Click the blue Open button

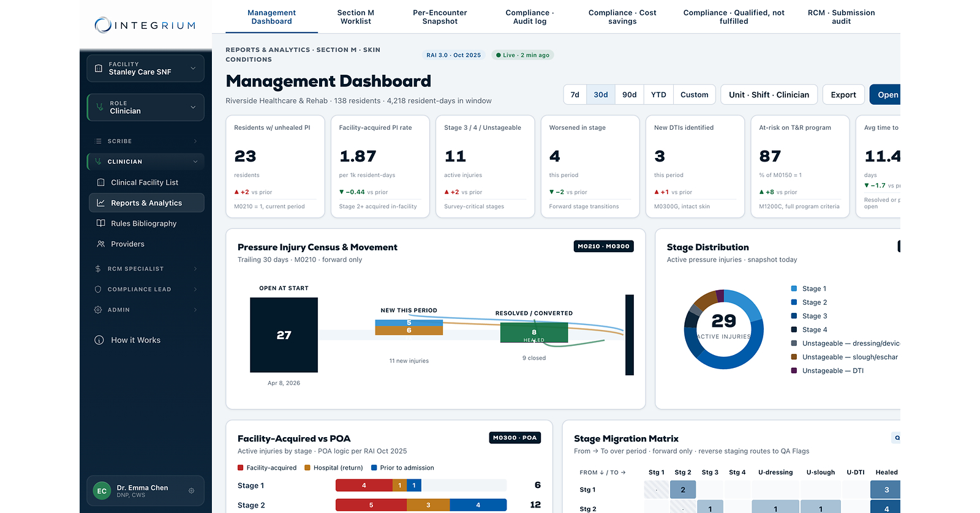click(886, 95)
